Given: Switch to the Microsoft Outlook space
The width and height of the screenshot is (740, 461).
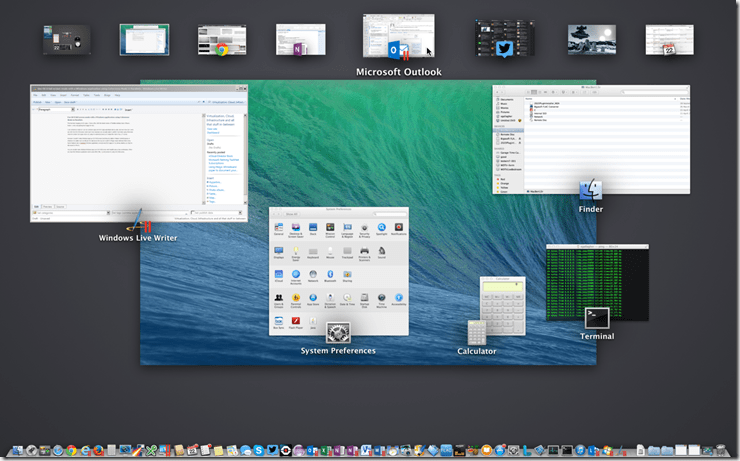Looking at the screenshot, I should (398, 37).
